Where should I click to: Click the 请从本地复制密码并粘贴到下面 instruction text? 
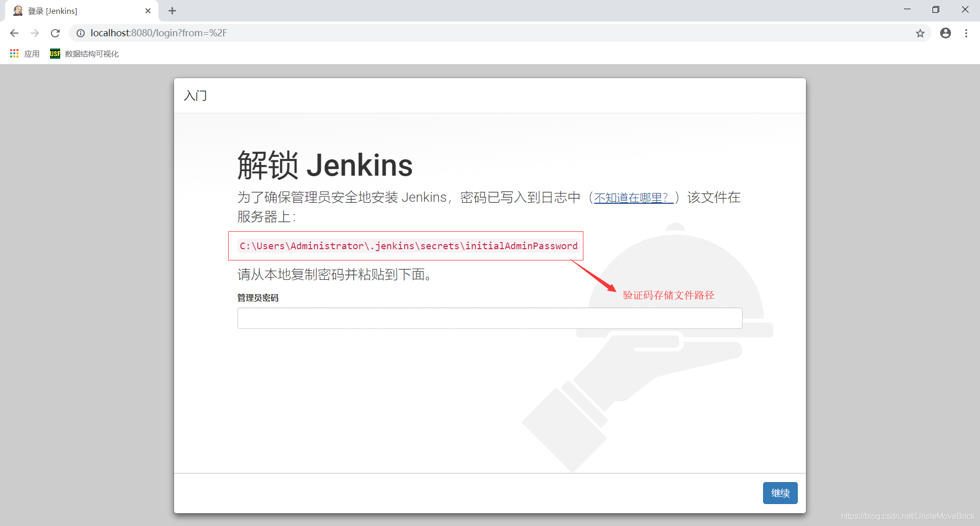click(334, 275)
